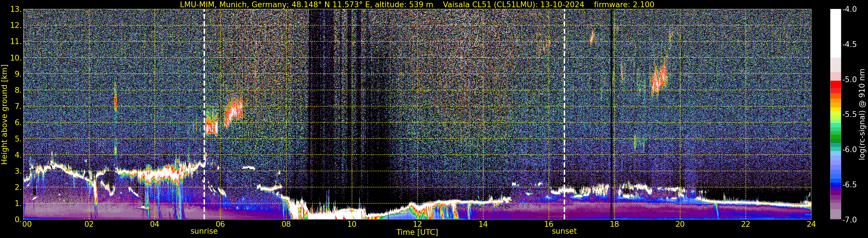Screen dimensions: 868x238
Task: Click the white dashed sunset line in the plot
Action: (564, 114)
